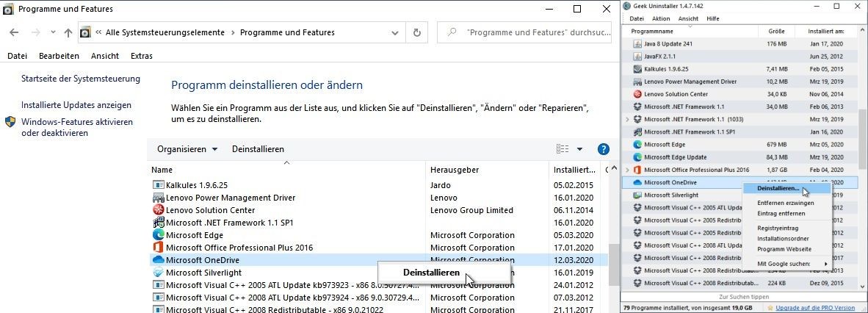Click the Microsoft Edge icon in Programme und Features
This screenshot has height=313, width=868.
tap(159, 235)
